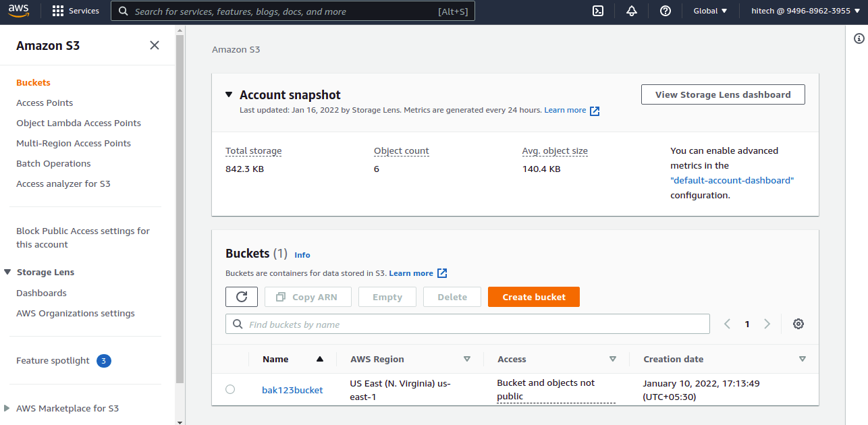Open Buckets in the sidebar
The height and width of the screenshot is (425, 868).
[33, 82]
